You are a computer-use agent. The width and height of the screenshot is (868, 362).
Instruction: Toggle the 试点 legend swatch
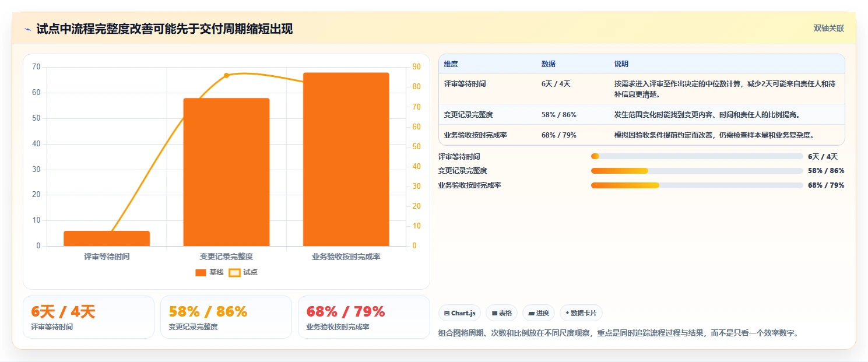tap(234, 272)
